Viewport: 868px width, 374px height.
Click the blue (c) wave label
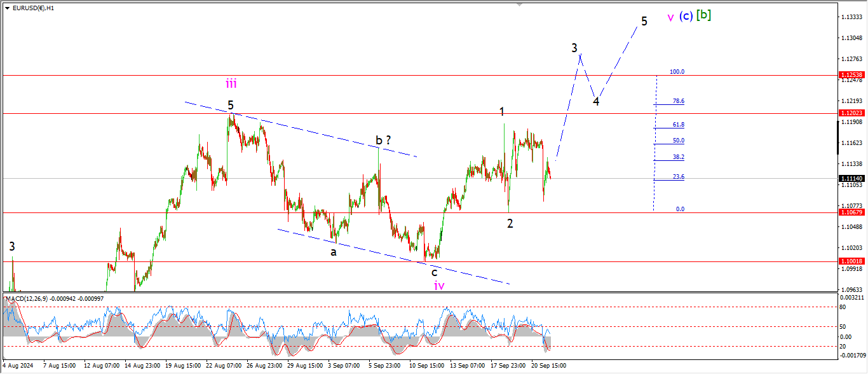686,17
